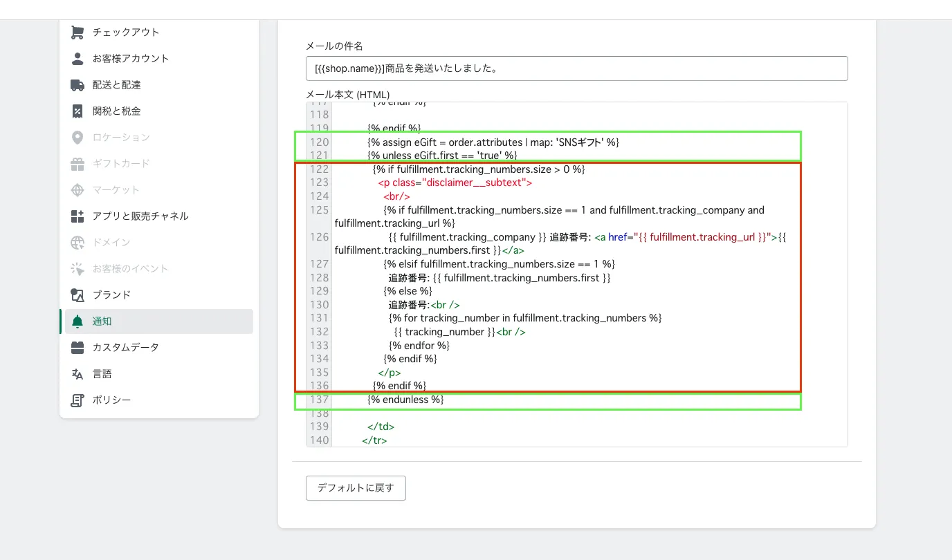952x560 pixels.
Task: Open the チェックアウト settings page
Action: 126,32
